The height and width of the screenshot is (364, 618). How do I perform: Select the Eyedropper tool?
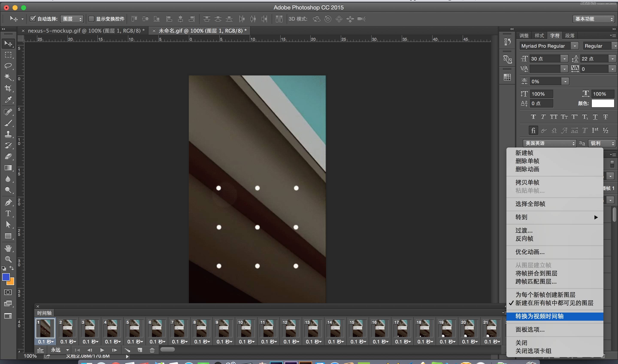(8, 100)
